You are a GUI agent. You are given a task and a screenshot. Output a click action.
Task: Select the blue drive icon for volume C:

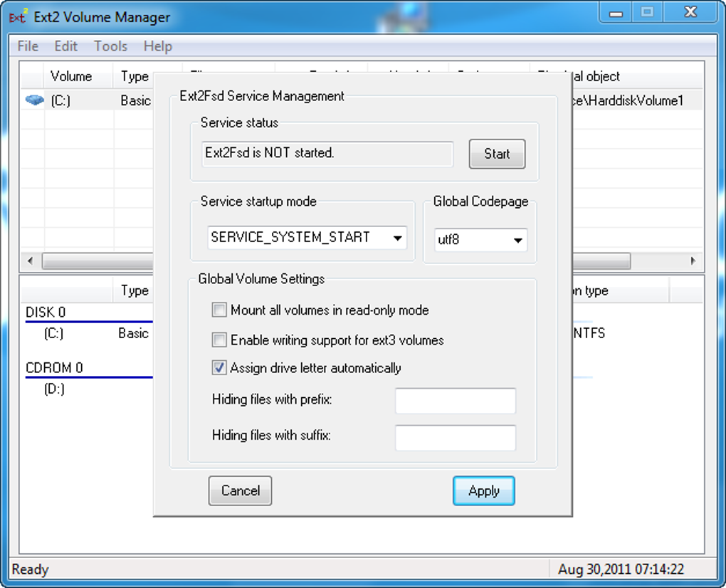(34, 100)
